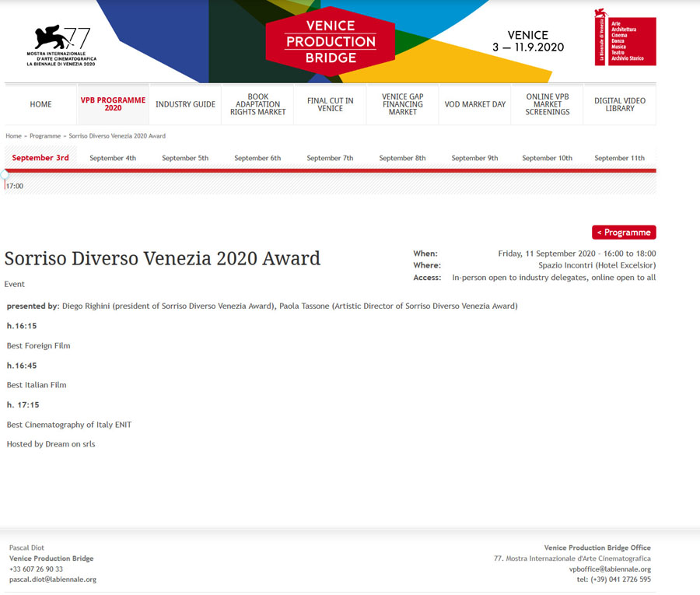The image size is (700, 595).
Task: Click the La Biennale di Venezia red logo
Action: 625,37
